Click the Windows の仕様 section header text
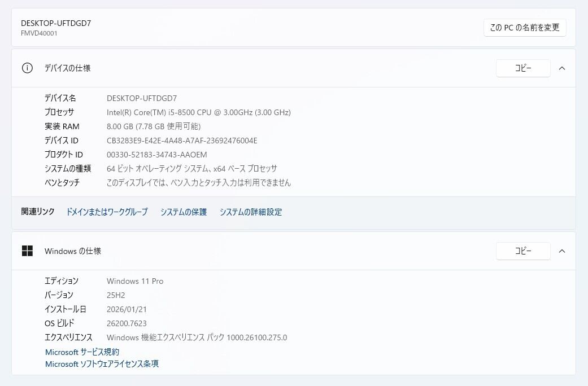 coord(73,251)
